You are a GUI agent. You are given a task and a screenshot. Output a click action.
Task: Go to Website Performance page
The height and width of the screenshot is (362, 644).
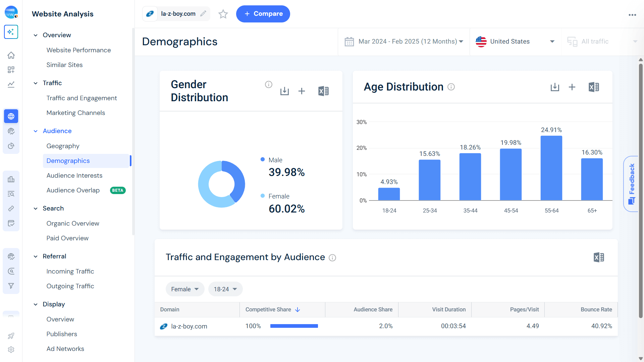tap(78, 50)
